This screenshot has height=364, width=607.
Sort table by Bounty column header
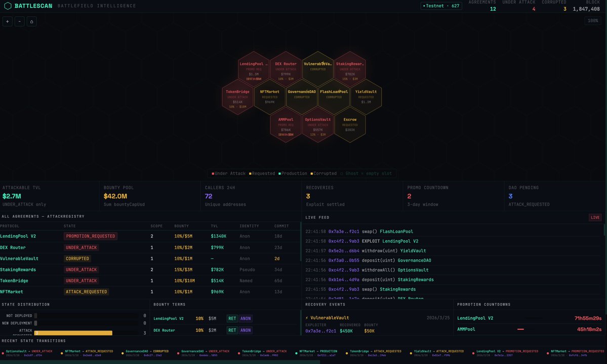click(x=182, y=226)
